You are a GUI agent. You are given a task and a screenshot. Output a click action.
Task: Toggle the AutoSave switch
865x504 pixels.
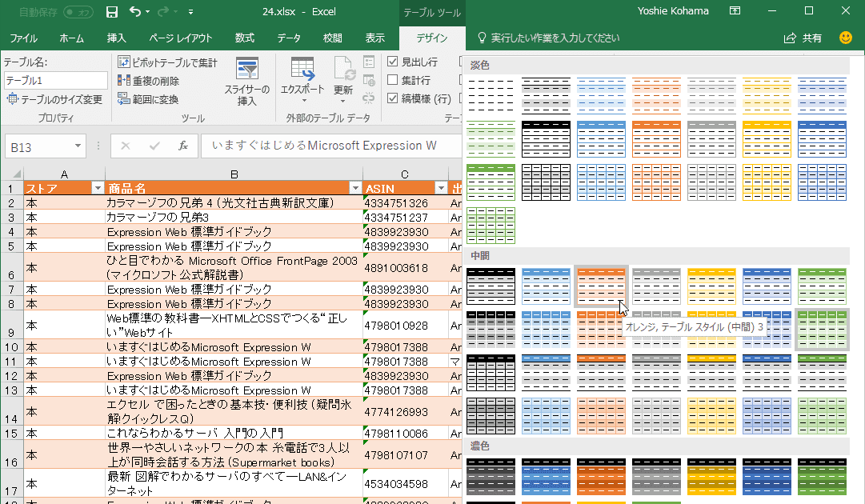78,11
